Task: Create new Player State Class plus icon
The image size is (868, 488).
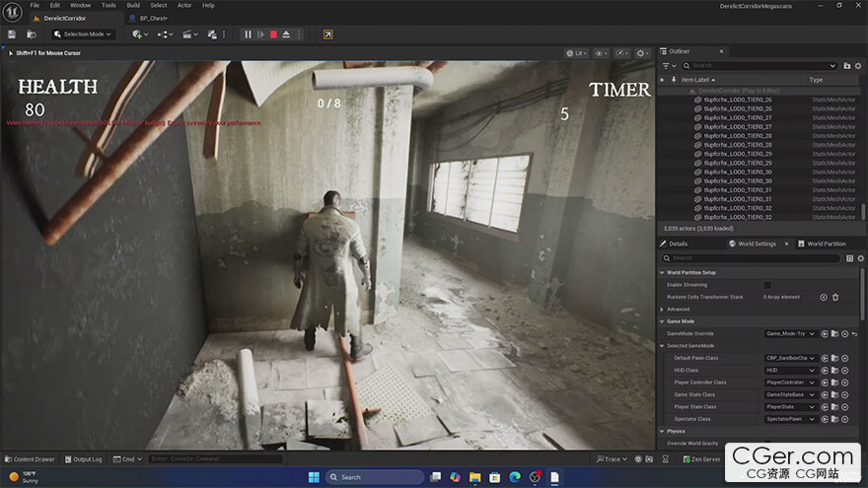Action: click(844, 406)
